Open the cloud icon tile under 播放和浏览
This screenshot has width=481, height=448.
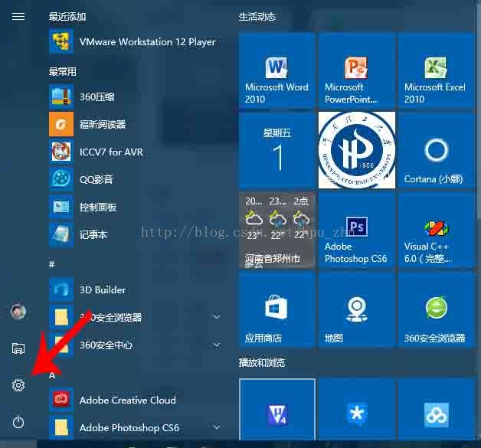point(437,410)
